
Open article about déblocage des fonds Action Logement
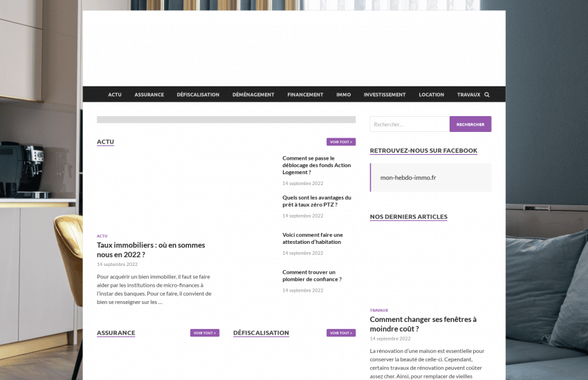pos(316,165)
